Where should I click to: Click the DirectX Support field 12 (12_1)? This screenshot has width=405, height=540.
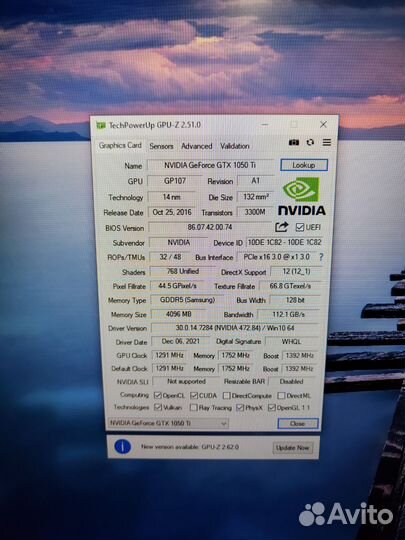296,271
